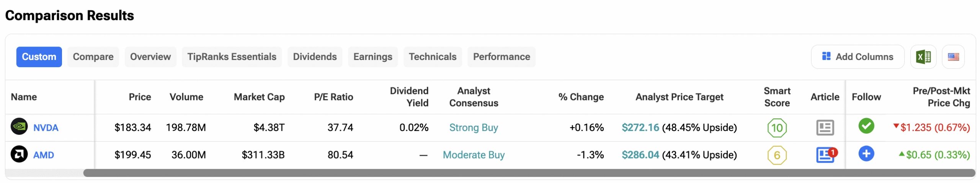
Task: Sort by the Market Cap column header
Action: 259,97
